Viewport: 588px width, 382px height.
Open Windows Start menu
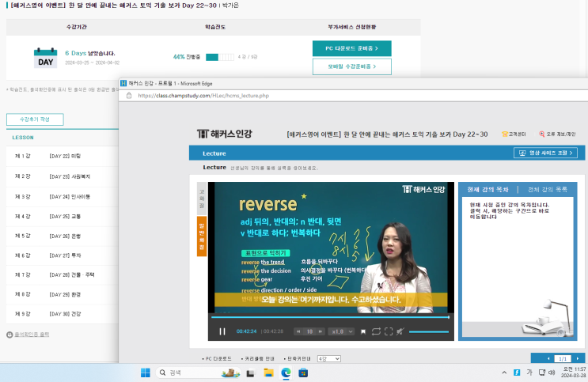pos(146,373)
